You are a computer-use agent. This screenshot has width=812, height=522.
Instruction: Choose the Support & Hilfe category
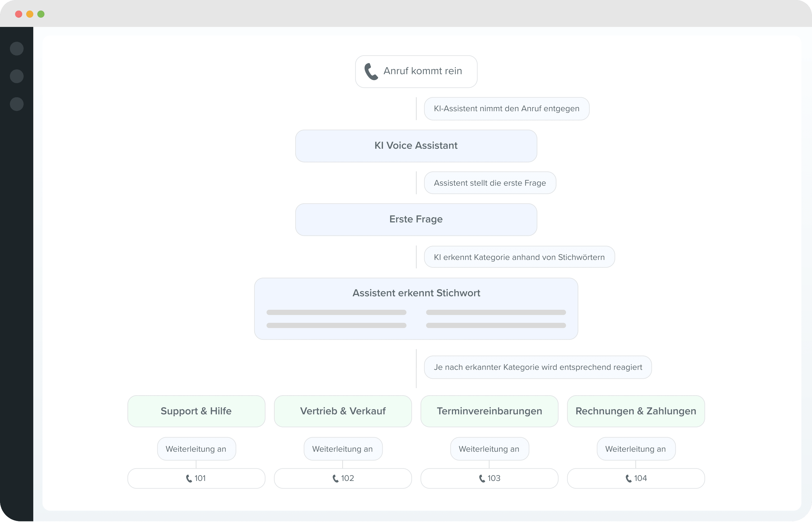[x=196, y=411]
